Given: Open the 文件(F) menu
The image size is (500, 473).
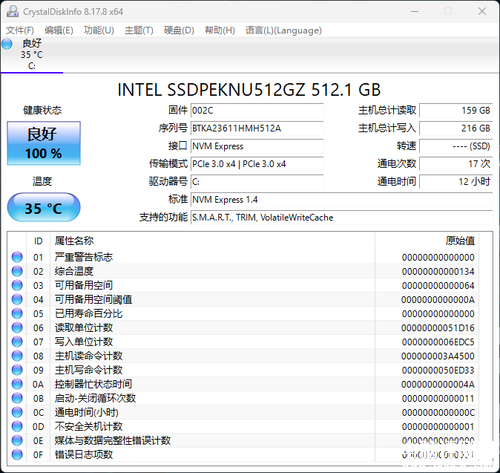Looking at the screenshot, I should tap(20, 30).
